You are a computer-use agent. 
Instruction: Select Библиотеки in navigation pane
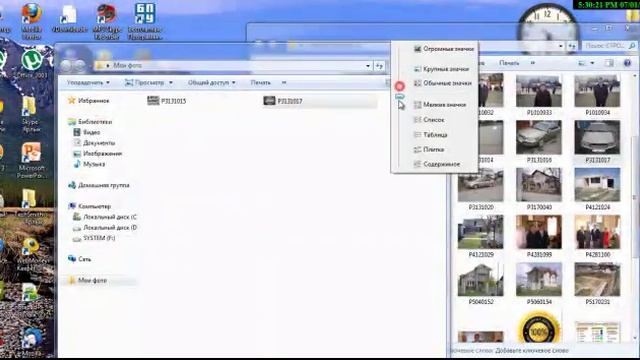[90, 122]
